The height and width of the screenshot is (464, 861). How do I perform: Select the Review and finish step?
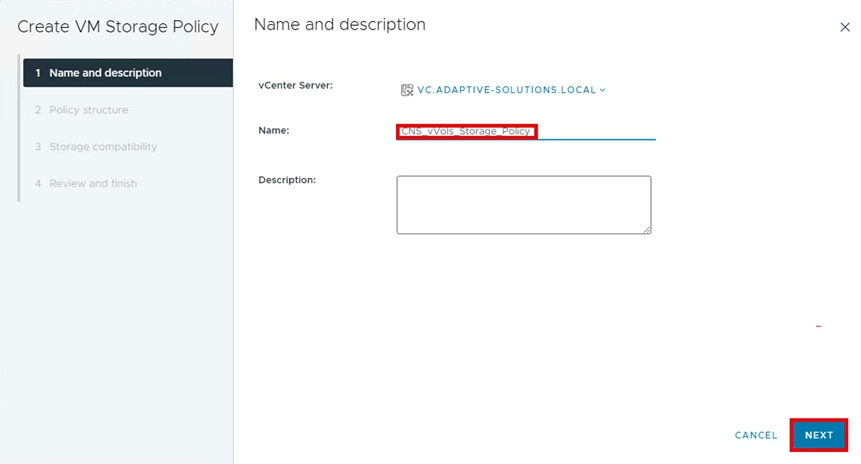click(x=93, y=184)
